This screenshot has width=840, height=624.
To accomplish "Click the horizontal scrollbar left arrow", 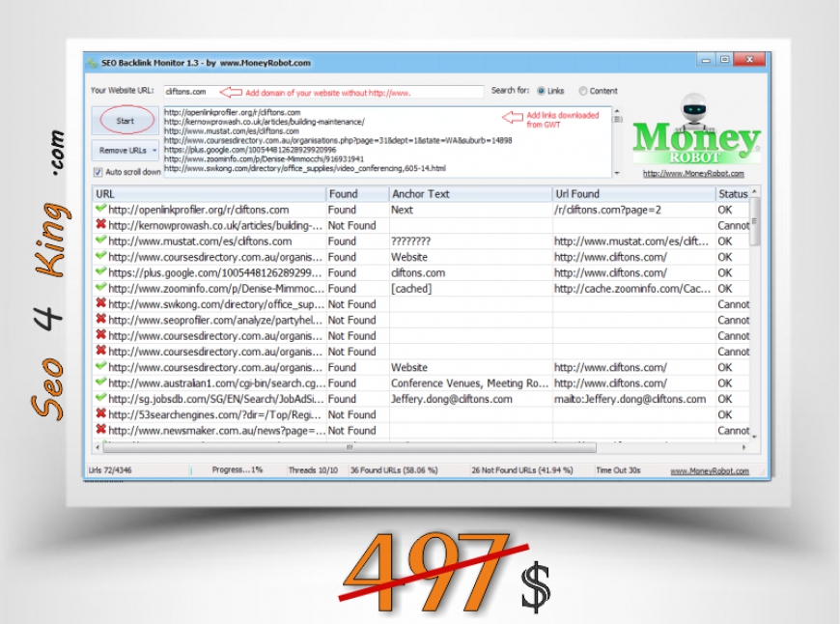I will click(x=98, y=447).
